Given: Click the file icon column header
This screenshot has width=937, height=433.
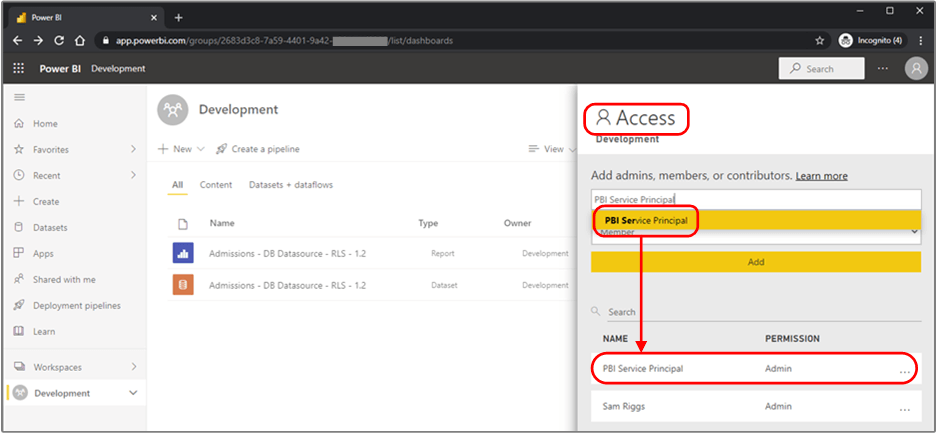Looking at the screenshot, I should 183,223.
